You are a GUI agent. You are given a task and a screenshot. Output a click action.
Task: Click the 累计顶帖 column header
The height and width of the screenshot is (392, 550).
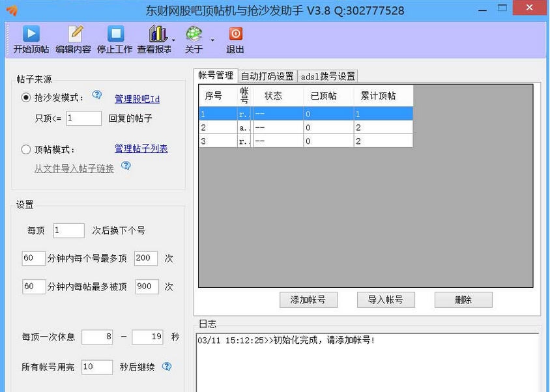(383, 96)
